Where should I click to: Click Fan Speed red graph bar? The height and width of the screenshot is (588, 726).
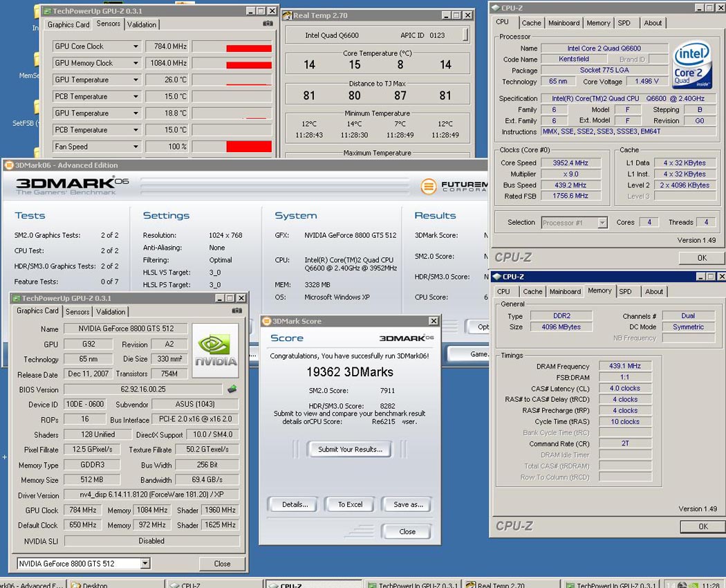pyautogui.click(x=249, y=147)
